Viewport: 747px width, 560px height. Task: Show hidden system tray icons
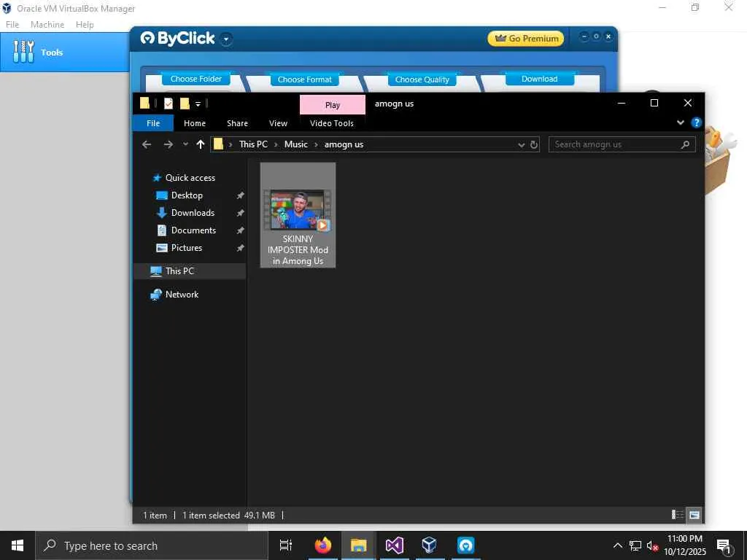(x=617, y=545)
